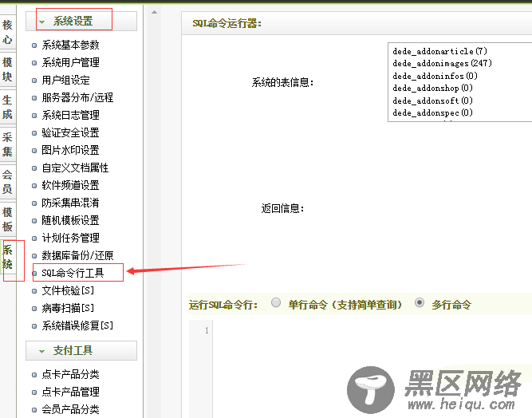Open 验证安全设置 page

pyautogui.click(x=70, y=132)
